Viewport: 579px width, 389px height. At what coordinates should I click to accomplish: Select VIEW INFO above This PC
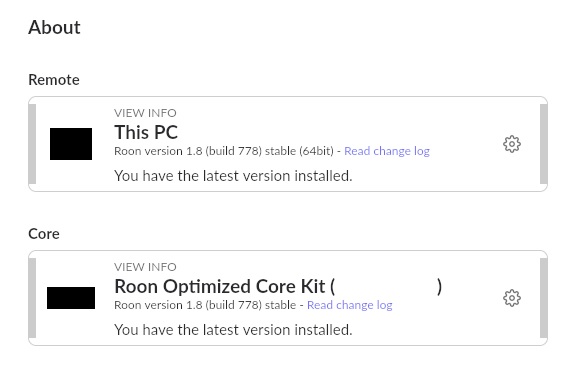[145, 113]
